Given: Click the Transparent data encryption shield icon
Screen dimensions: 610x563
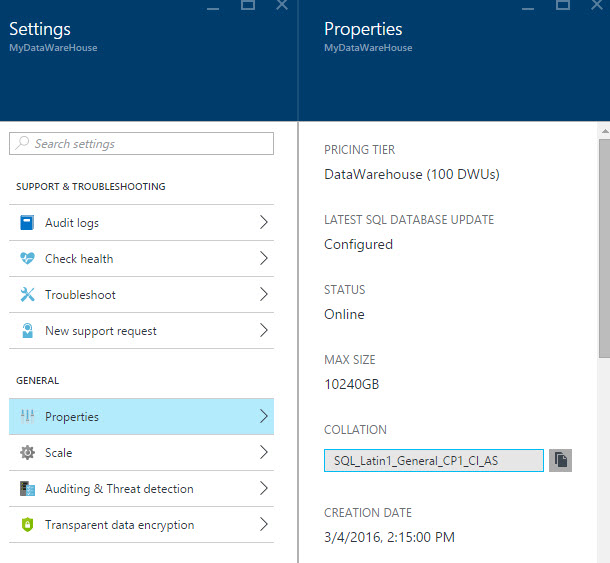Looking at the screenshot, I should click(x=27, y=525).
